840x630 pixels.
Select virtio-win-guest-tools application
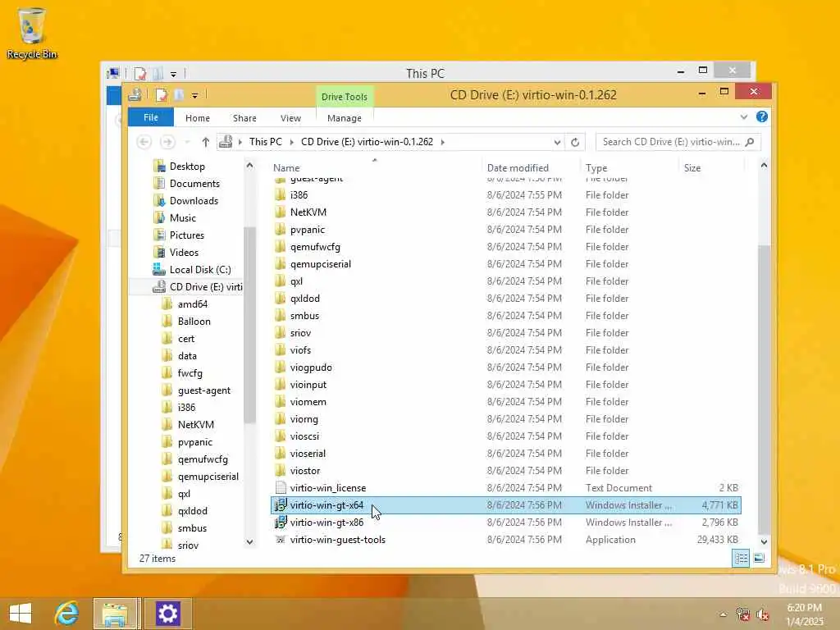coord(505,540)
